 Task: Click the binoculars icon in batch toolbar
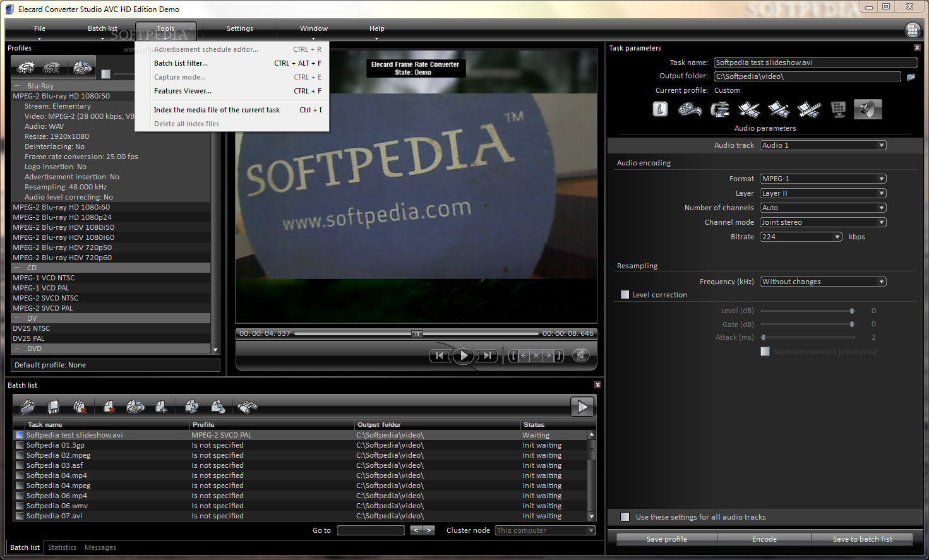tap(248, 407)
